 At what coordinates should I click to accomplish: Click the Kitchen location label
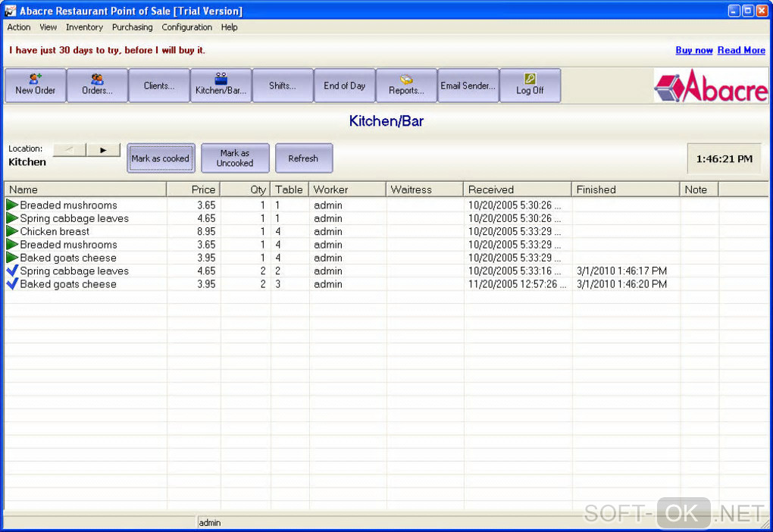(x=27, y=161)
